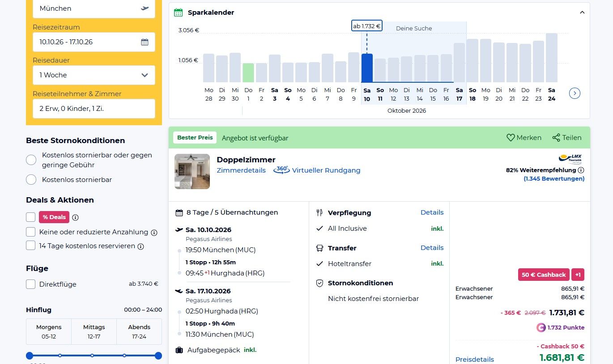The image size is (613, 364).
Task: Show info for 14 Tage kostenlos reservieren
Action: click(x=140, y=246)
